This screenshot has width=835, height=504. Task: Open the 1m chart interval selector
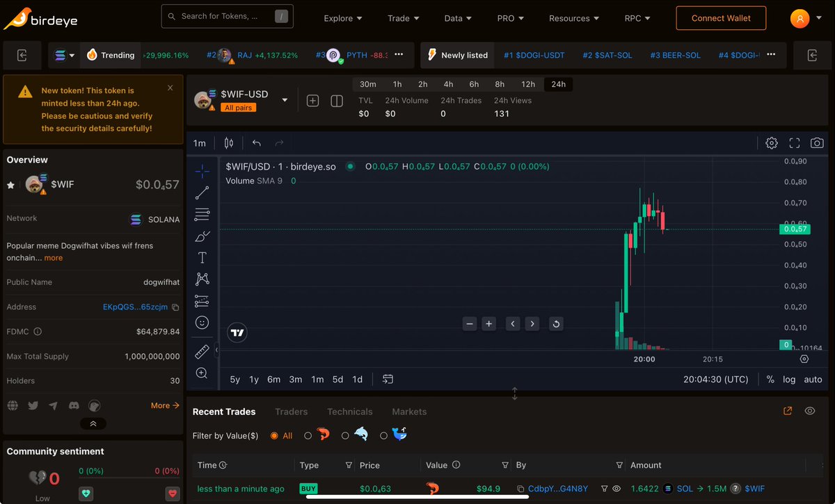[x=200, y=143]
